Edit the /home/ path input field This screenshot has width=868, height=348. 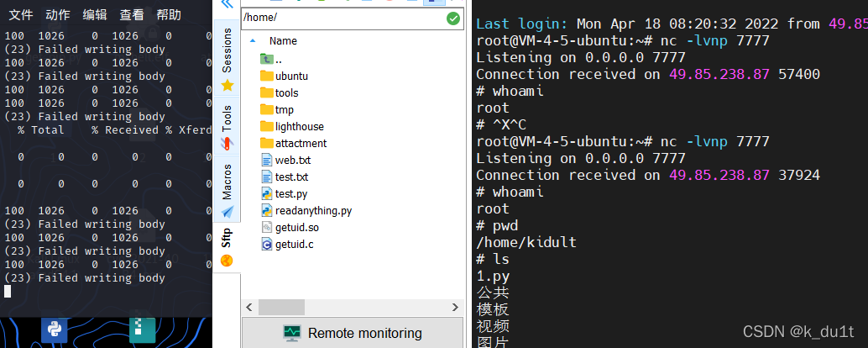tap(353, 18)
